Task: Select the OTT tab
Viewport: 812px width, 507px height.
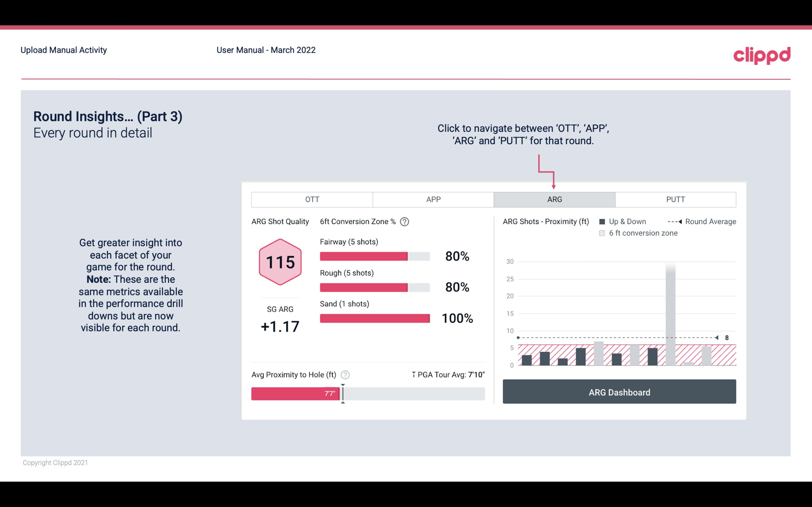Action: [x=313, y=200]
